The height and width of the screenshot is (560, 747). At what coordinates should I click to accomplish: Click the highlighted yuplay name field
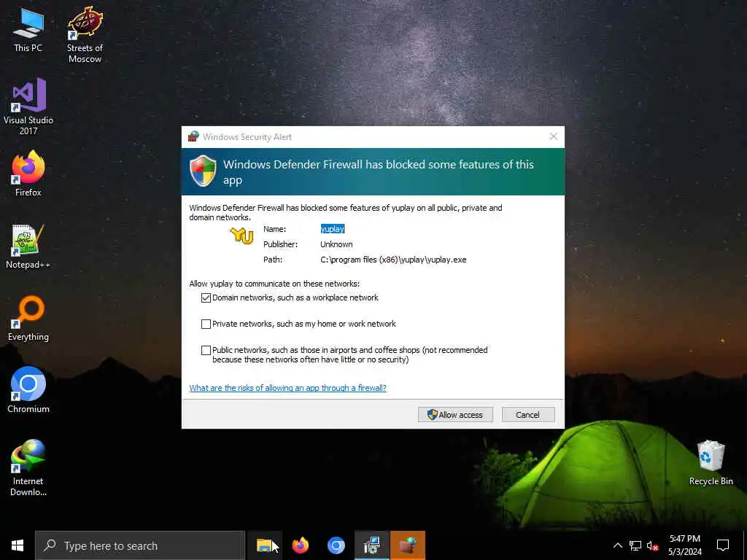point(333,229)
